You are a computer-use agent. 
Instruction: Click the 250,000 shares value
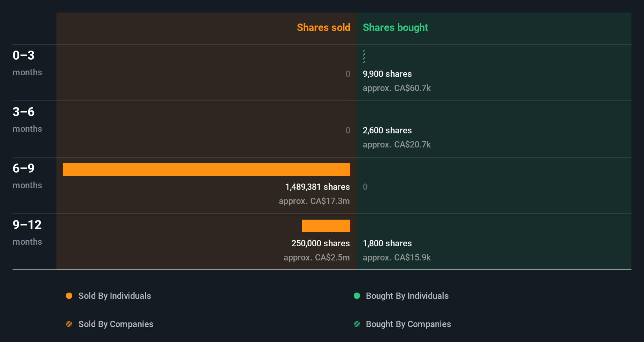[320, 243]
